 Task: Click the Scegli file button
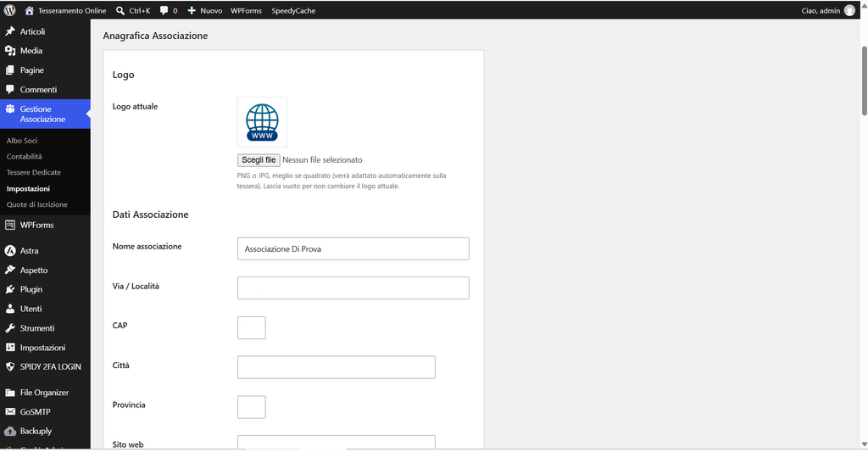coord(259,160)
